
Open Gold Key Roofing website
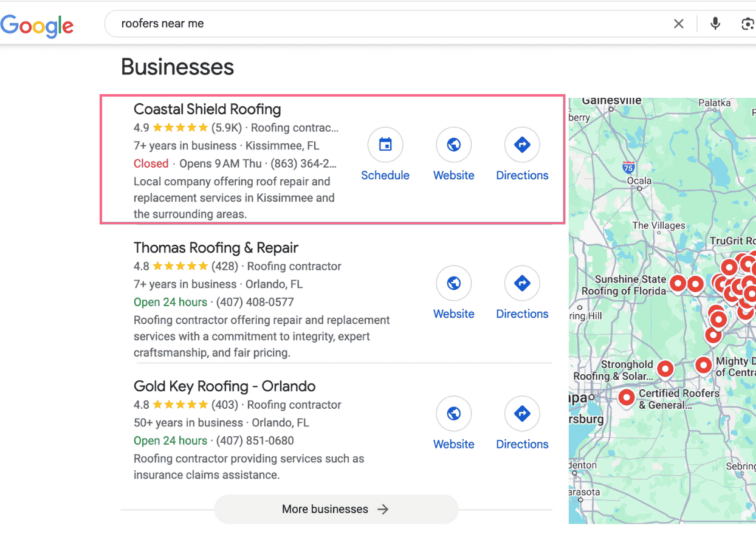pos(454,424)
